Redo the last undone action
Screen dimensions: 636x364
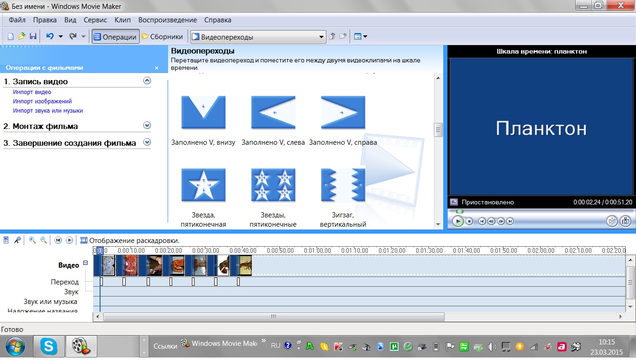click(73, 36)
